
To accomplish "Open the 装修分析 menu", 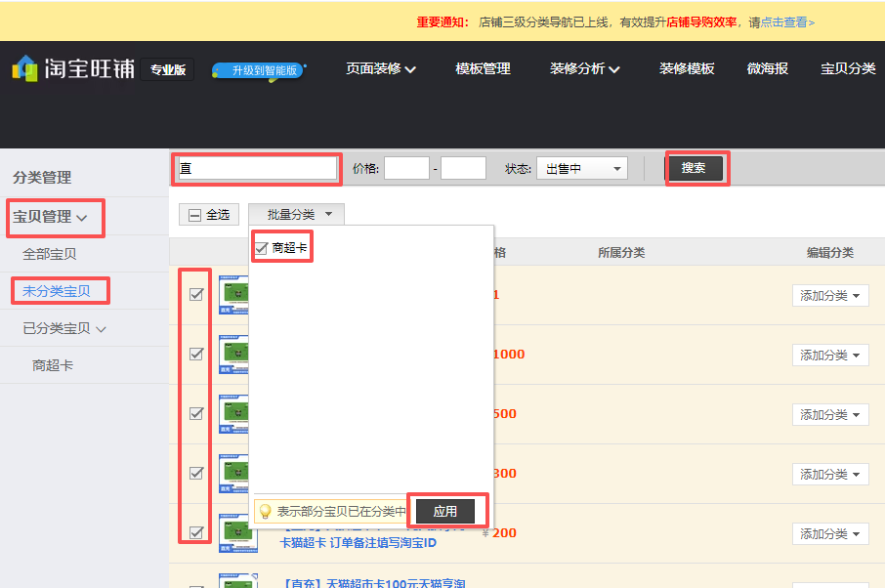I will [x=584, y=69].
